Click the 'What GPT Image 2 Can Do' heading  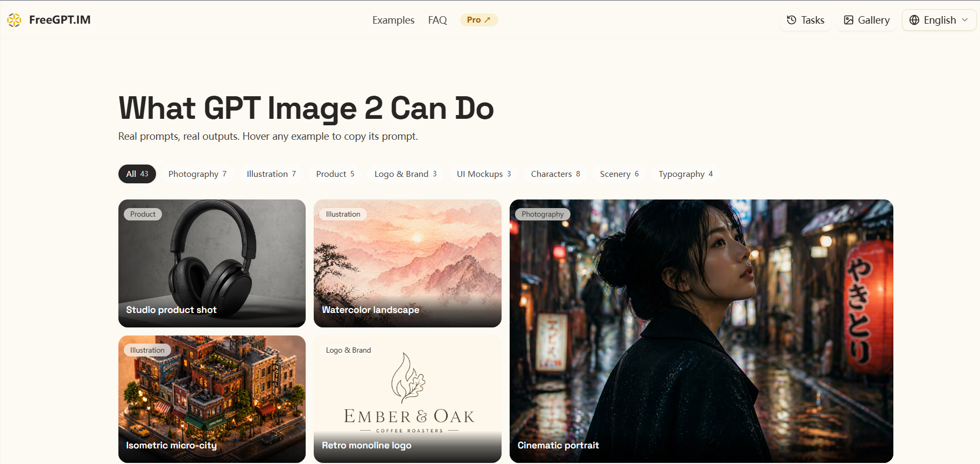point(306,108)
